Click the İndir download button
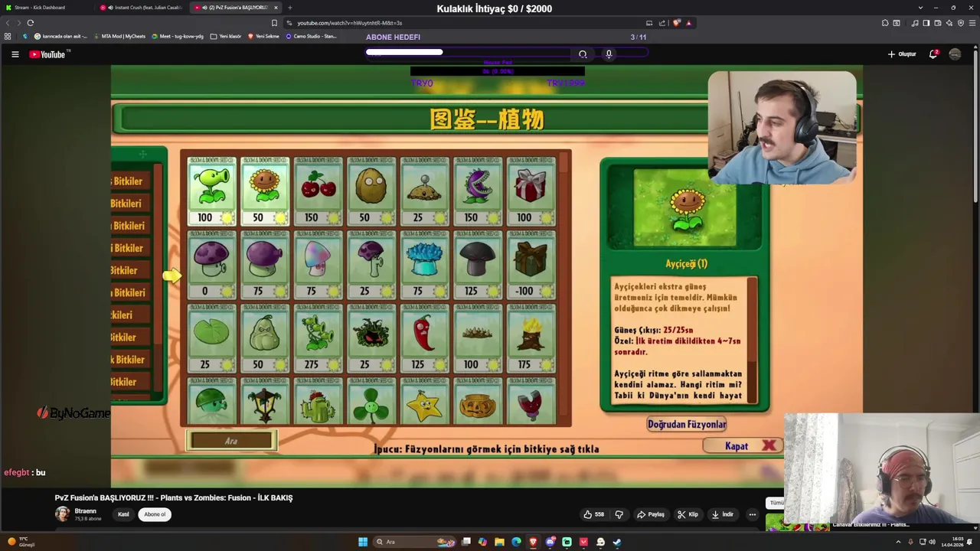The image size is (980, 551). tap(722, 514)
